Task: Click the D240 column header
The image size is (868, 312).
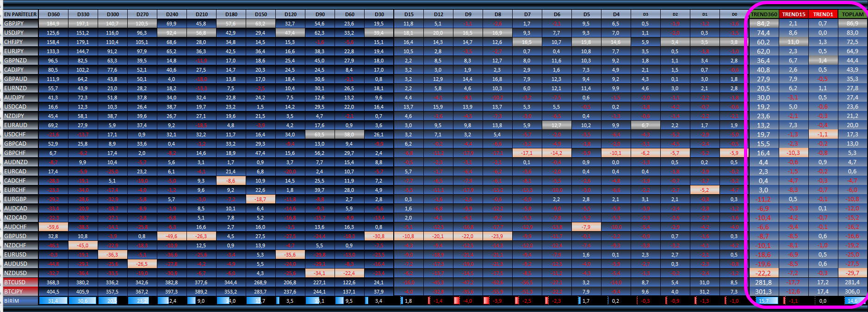Action: (172, 14)
